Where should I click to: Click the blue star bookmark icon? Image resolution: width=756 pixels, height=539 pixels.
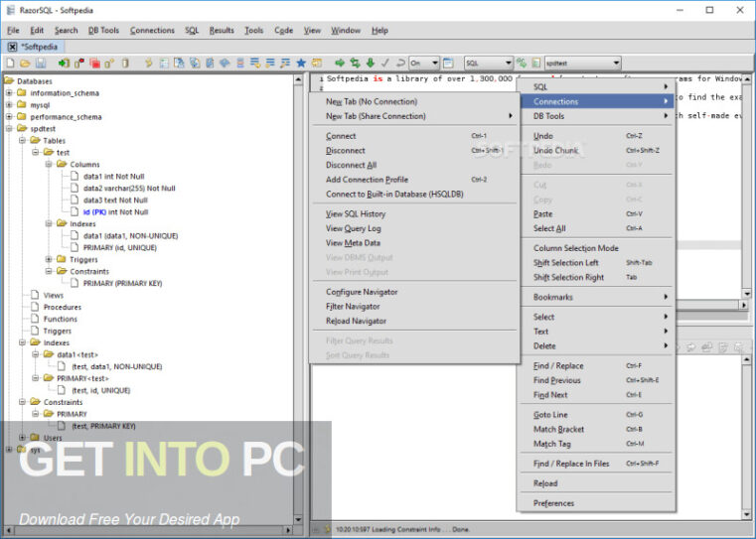click(301, 64)
